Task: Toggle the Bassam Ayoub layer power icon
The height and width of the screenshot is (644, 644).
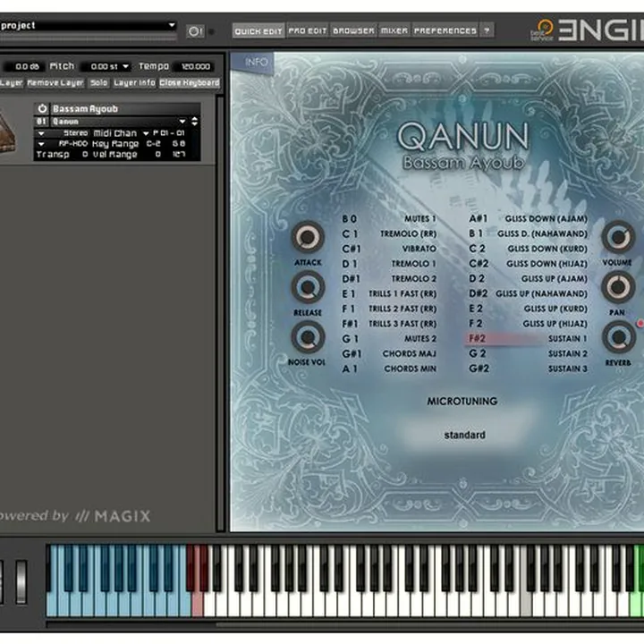Action: point(42,108)
